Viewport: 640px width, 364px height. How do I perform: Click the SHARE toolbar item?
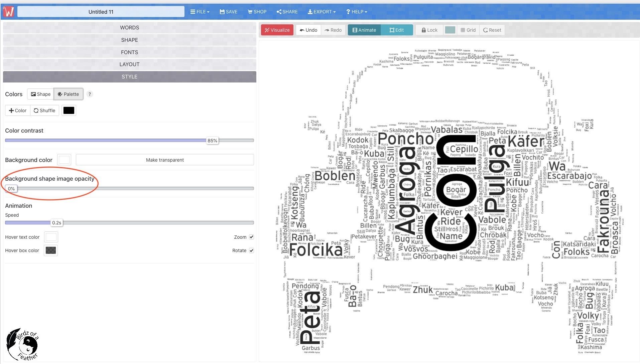point(287,12)
